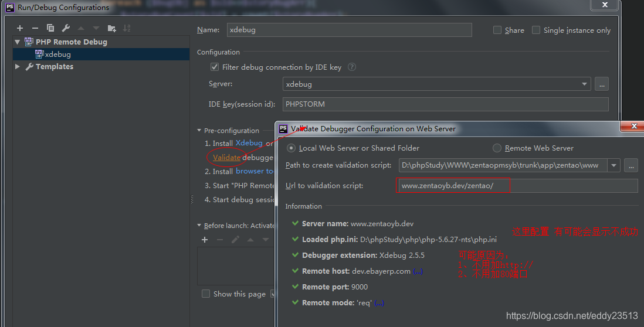Click the IDE key session id field

446,104
